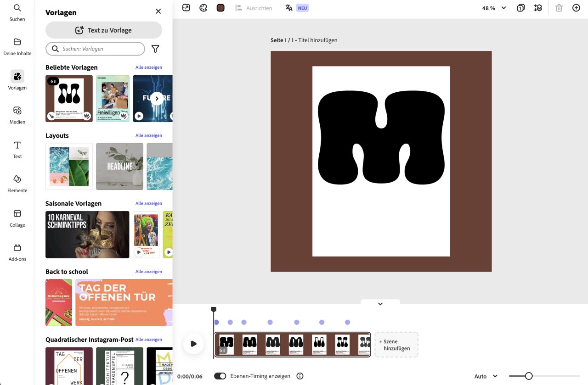Open the 48 % zoom dropdown
The image size is (588, 385).
(494, 8)
